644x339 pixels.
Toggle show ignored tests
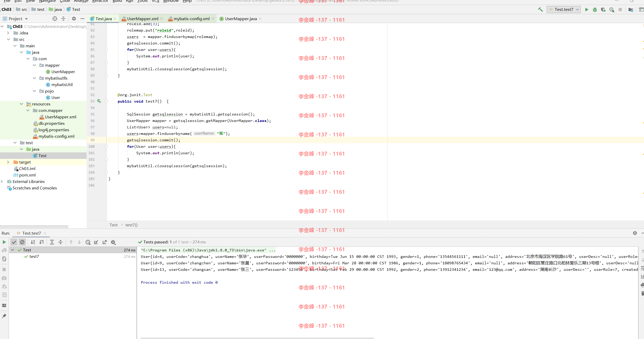(22, 242)
